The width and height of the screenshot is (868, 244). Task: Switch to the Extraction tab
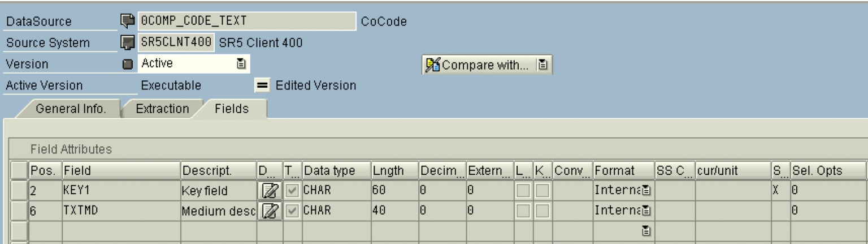coord(162,109)
